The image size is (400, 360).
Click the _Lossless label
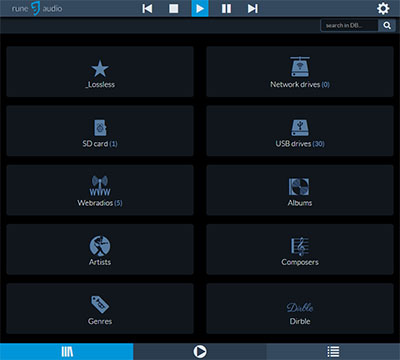(100, 85)
